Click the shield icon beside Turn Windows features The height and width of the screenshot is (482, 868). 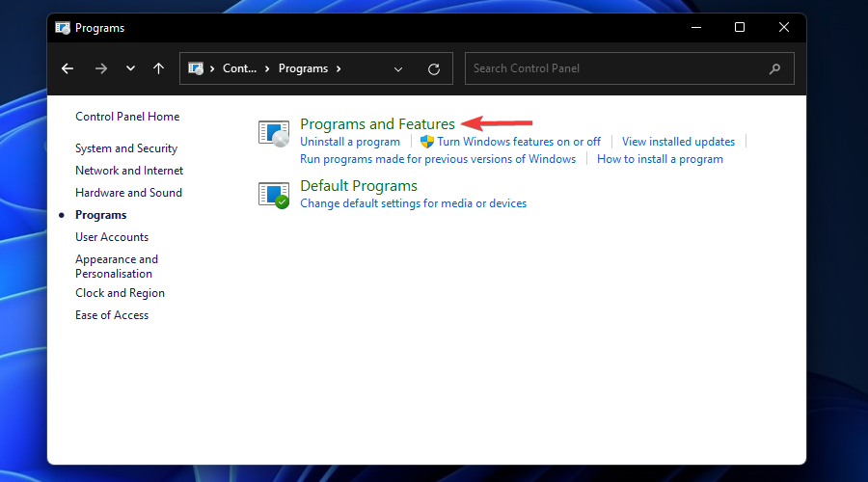point(427,142)
